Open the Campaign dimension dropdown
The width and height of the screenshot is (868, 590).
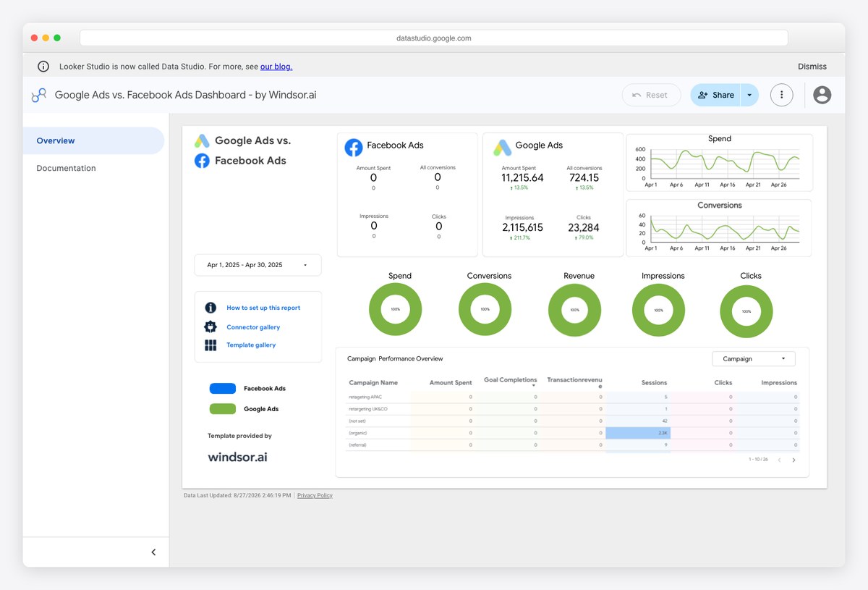pos(754,359)
